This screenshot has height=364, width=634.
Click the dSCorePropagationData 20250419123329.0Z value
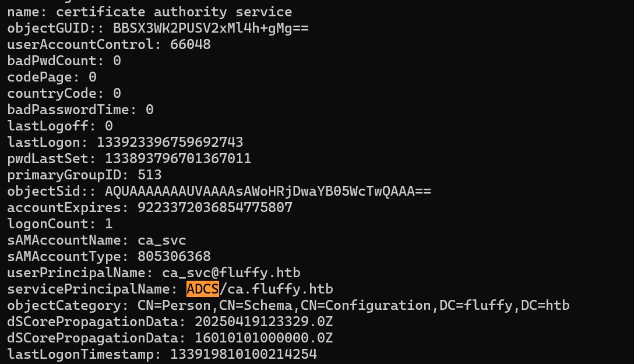(x=263, y=322)
